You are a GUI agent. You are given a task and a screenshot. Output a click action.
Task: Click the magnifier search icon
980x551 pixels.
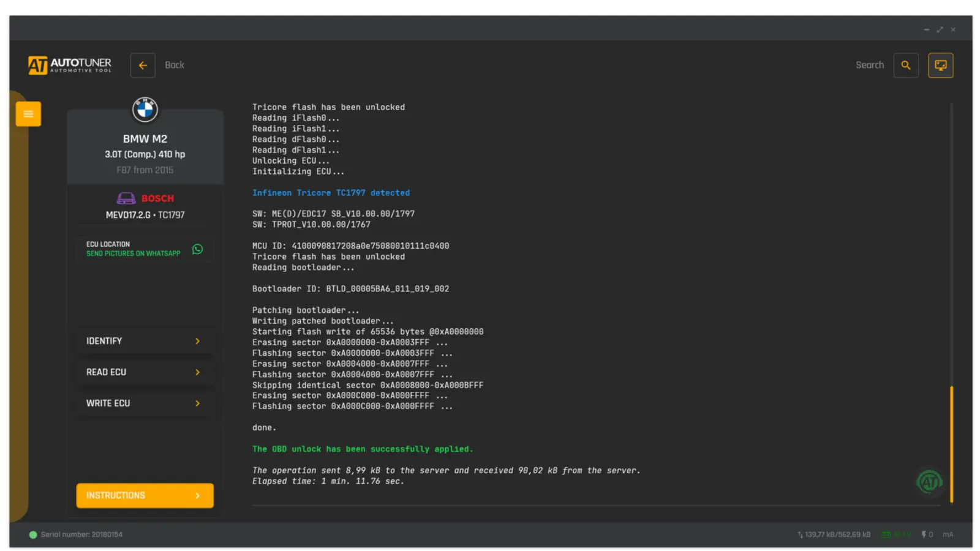pyautogui.click(x=906, y=66)
